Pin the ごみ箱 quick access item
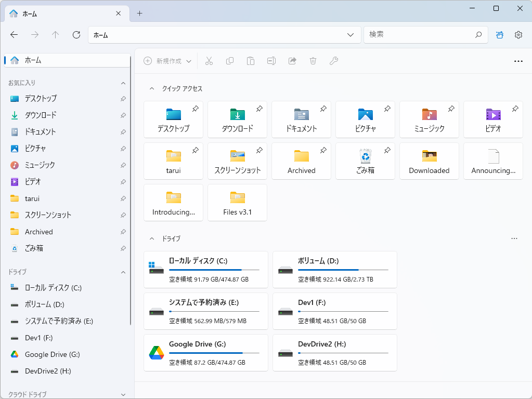 [x=387, y=150]
